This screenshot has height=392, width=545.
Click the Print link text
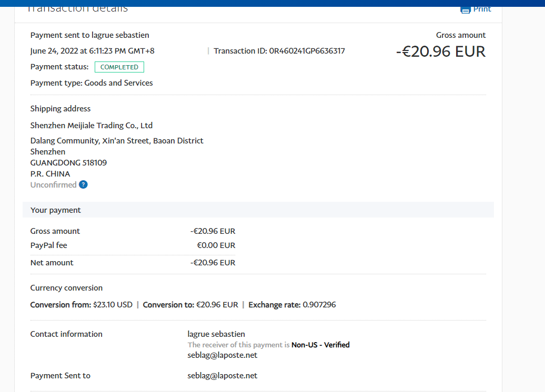482,9
